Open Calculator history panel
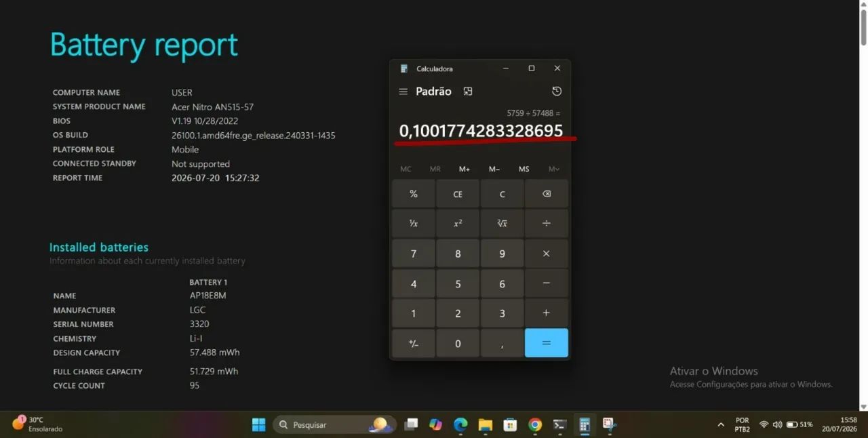 557,92
